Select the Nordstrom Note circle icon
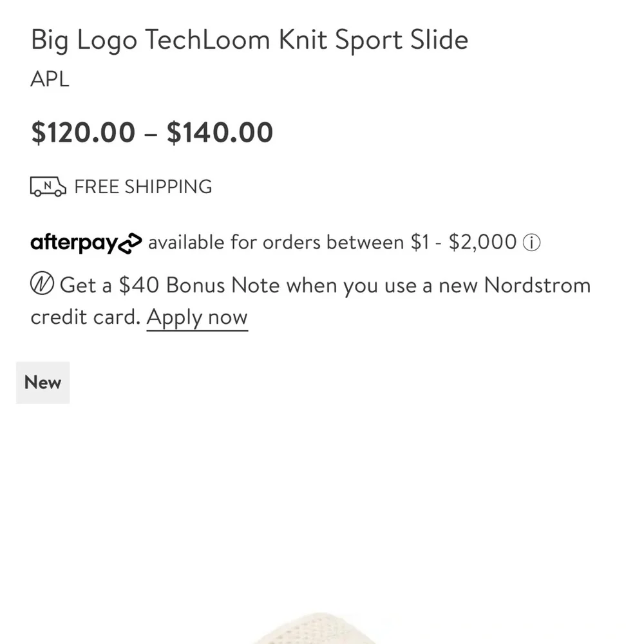The image size is (644, 644). click(41, 283)
